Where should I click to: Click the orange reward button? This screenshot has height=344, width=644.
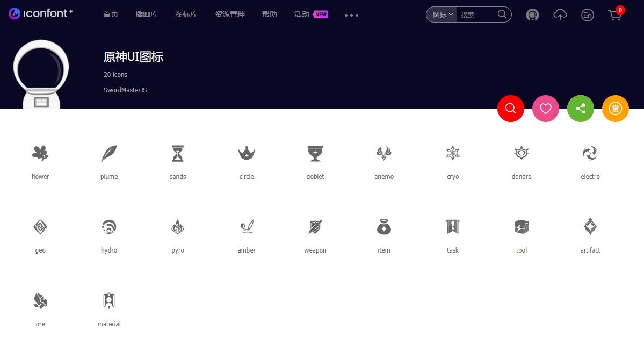(x=615, y=109)
